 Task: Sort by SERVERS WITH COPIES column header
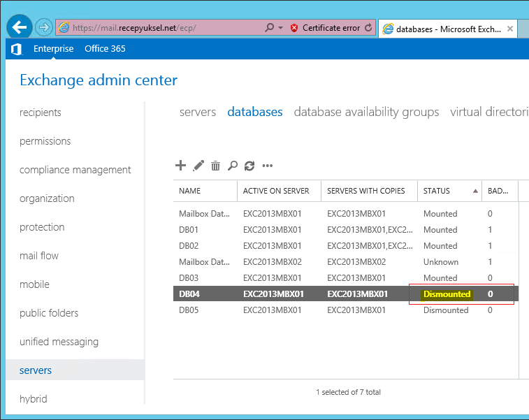tap(369, 191)
